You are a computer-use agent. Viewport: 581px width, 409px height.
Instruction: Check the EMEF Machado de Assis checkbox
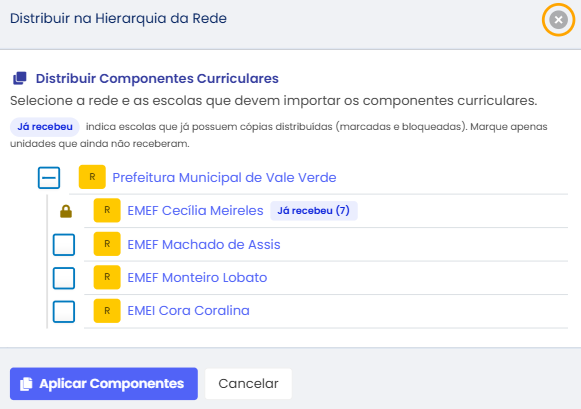coord(64,245)
